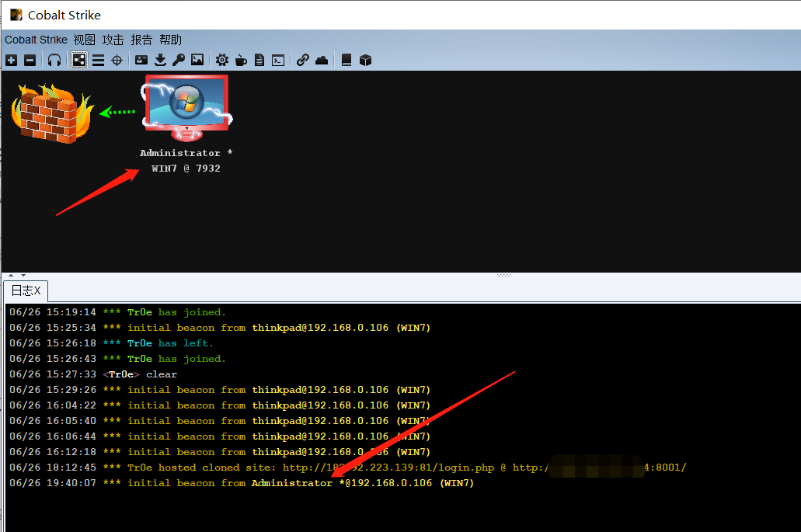Click the 15:25:34 initial beacon log line
The width and height of the screenshot is (801, 532).
(x=220, y=327)
